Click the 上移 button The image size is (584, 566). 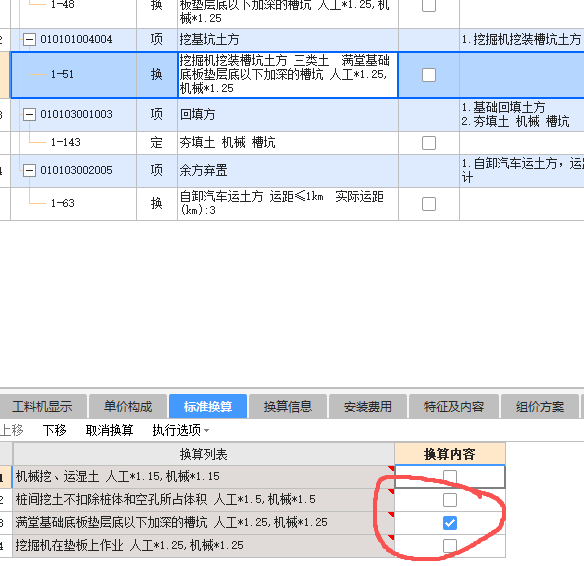point(12,430)
